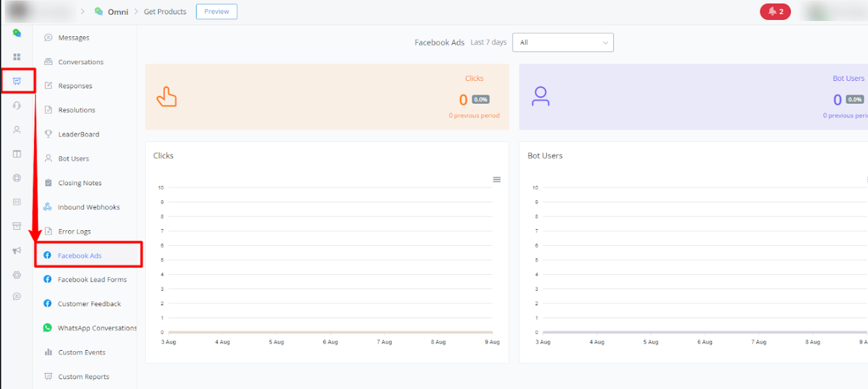
Task: Click the Omni breadcrumb link
Action: point(117,12)
